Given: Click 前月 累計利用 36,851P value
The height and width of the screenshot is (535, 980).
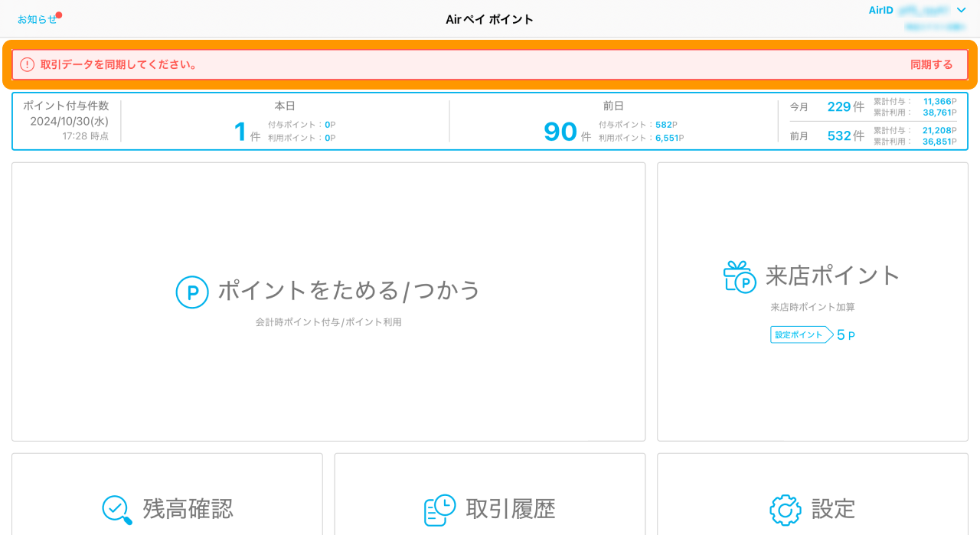Looking at the screenshot, I should [939, 142].
